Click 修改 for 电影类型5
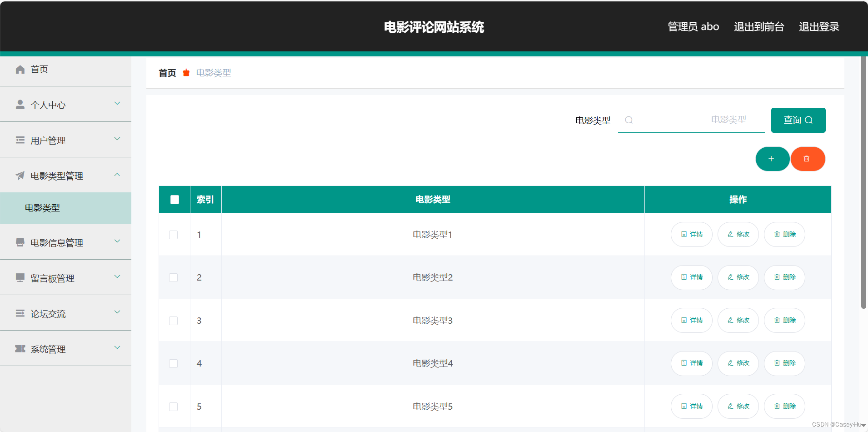The width and height of the screenshot is (868, 432). click(x=738, y=406)
